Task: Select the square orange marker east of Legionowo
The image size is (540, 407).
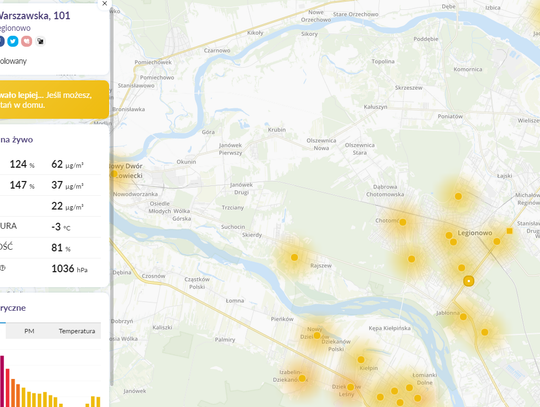Action: [509, 231]
